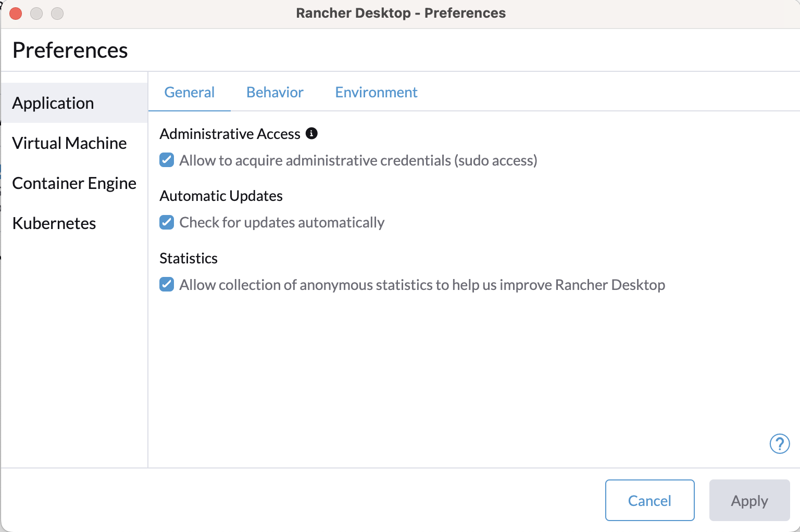
Task: Click the maximize window button
Action: click(x=57, y=14)
